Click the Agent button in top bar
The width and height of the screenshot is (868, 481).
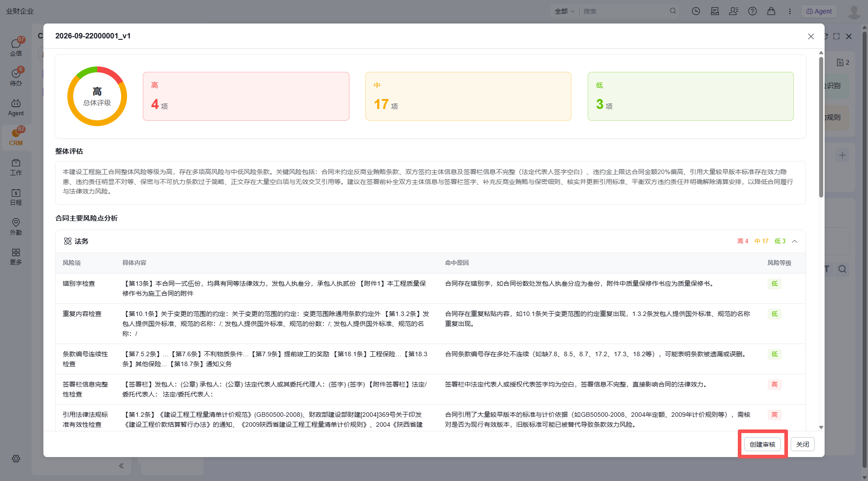(819, 11)
